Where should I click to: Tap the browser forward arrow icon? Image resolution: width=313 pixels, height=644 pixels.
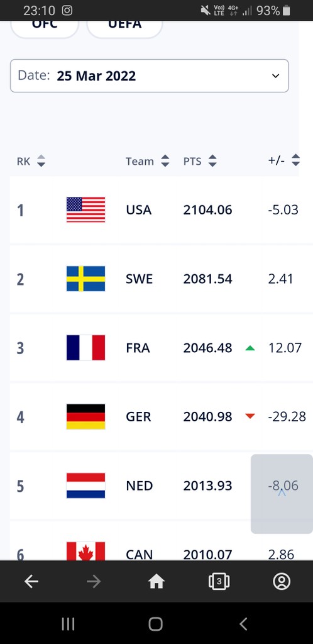pyautogui.click(x=94, y=581)
